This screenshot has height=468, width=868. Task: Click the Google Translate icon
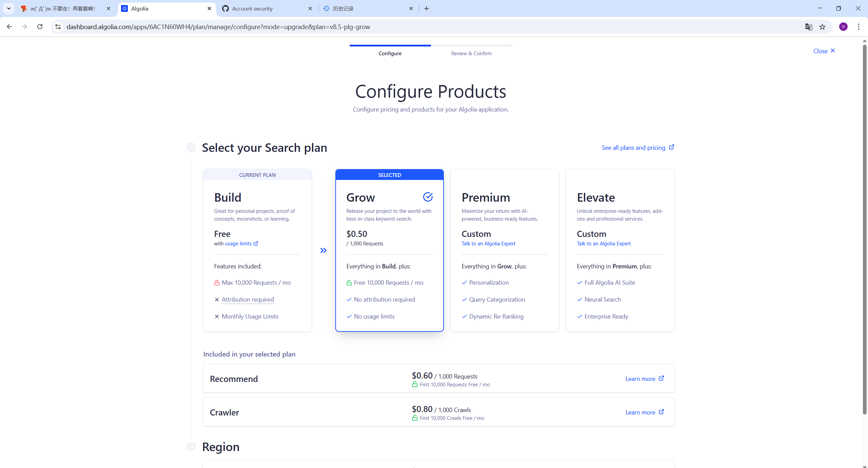coord(809,27)
